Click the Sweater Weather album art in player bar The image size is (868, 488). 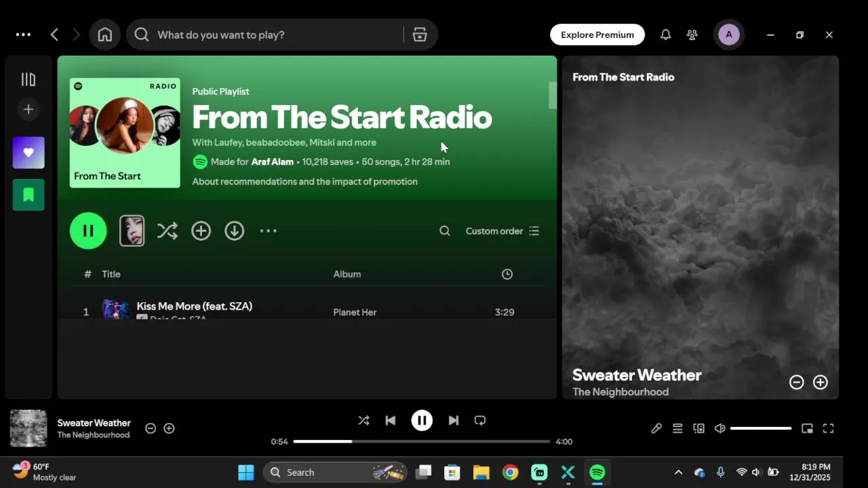(28, 428)
